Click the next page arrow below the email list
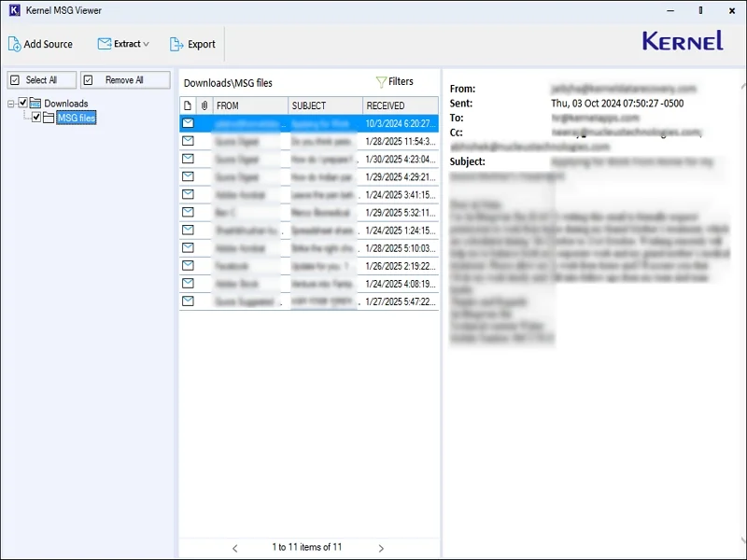Image resolution: width=747 pixels, height=560 pixels. click(x=380, y=548)
